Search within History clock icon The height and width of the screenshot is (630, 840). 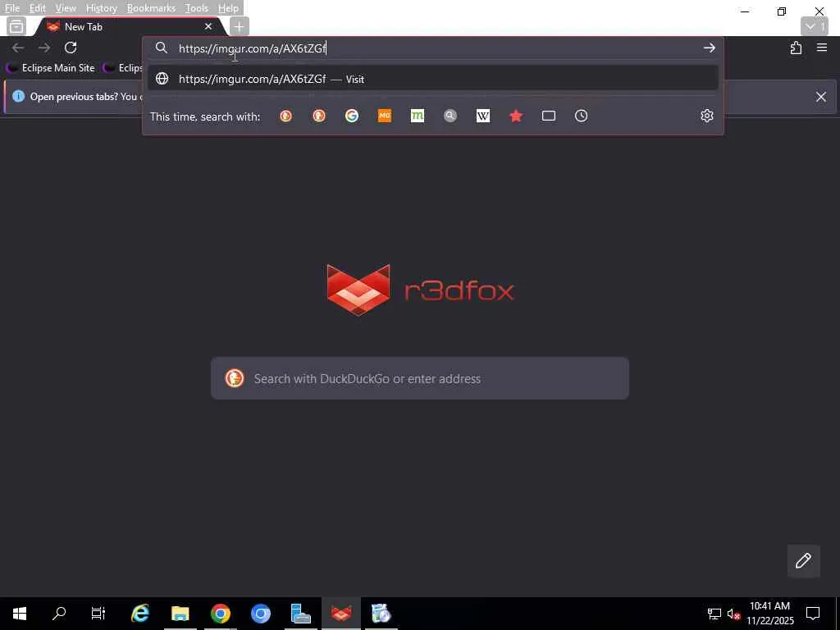[582, 116]
